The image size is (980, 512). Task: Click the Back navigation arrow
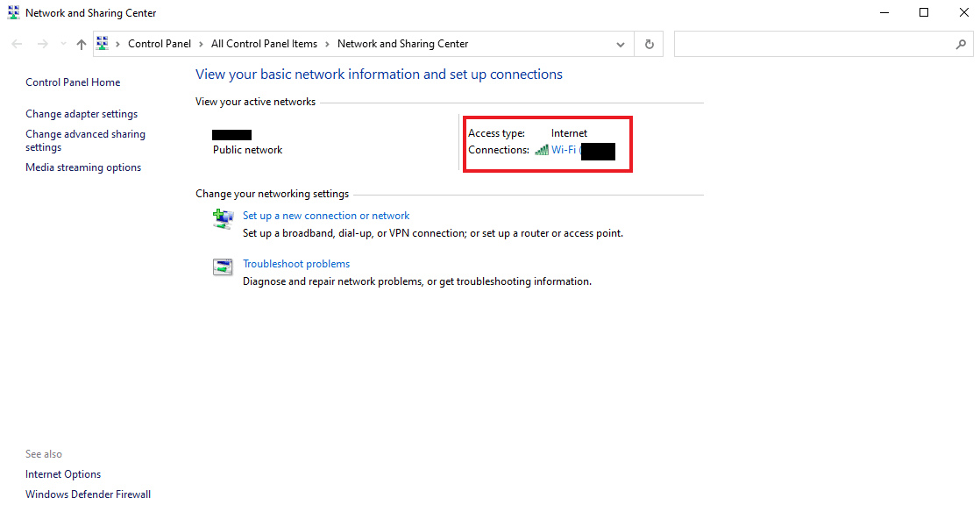point(18,44)
